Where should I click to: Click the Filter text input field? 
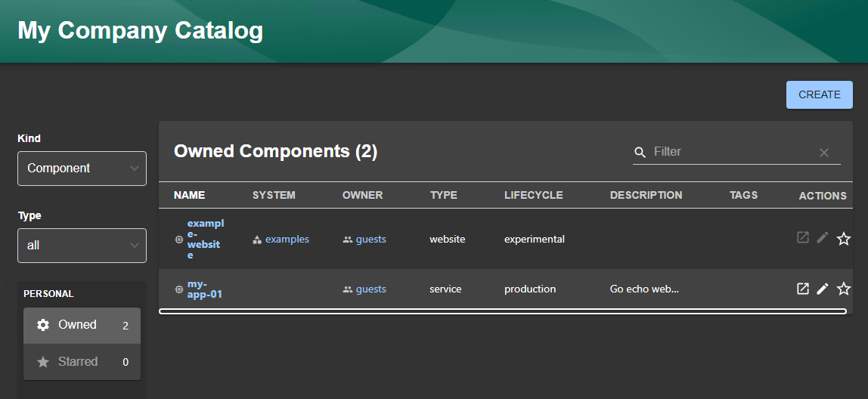(x=730, y=152)
